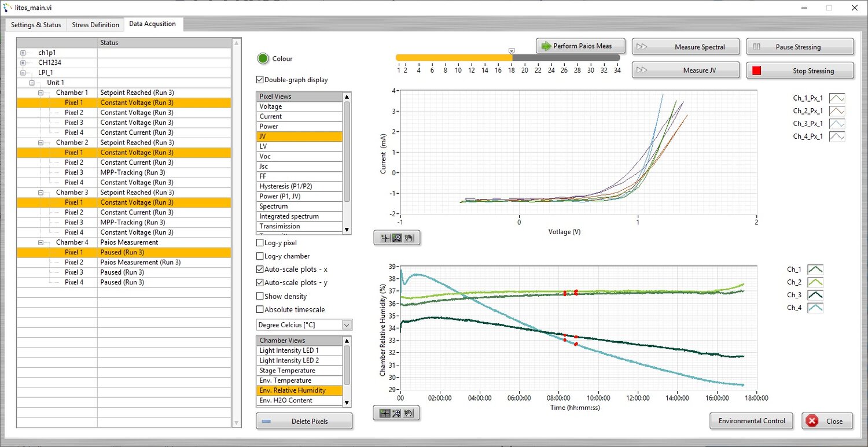Collapse the Chamber 1 tree node
Screen dimensions: 868x447
[41, 93]
